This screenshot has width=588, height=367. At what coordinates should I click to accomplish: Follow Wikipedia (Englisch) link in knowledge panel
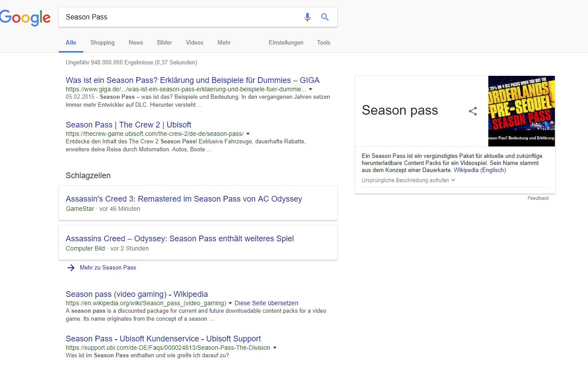pos(480,170)
